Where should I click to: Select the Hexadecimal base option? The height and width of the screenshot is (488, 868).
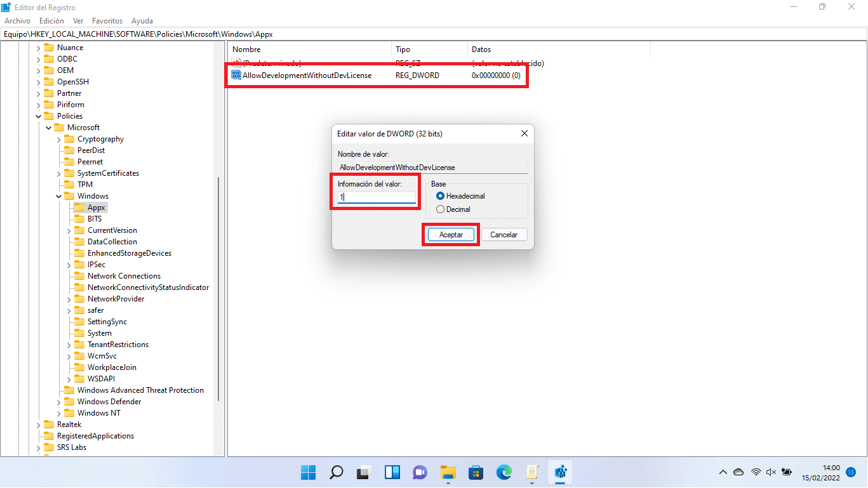[441, 196]
